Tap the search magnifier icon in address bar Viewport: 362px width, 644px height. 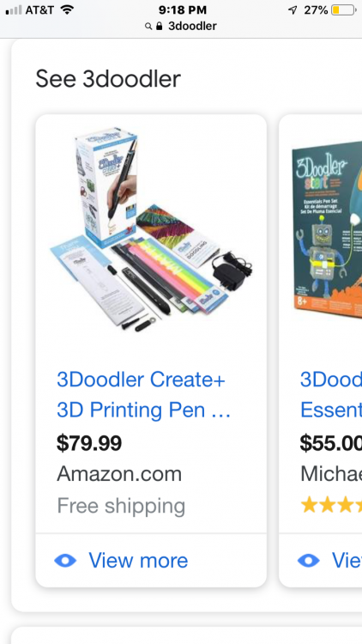pos(148,27)
